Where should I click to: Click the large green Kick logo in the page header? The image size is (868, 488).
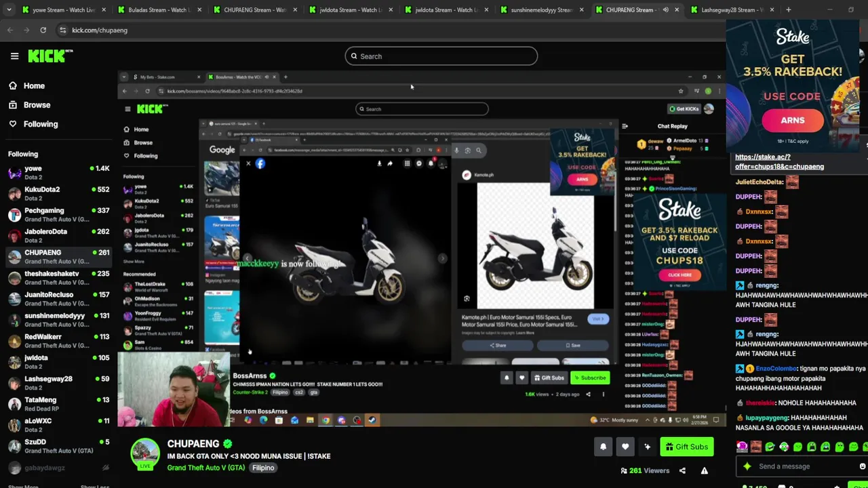50,56
